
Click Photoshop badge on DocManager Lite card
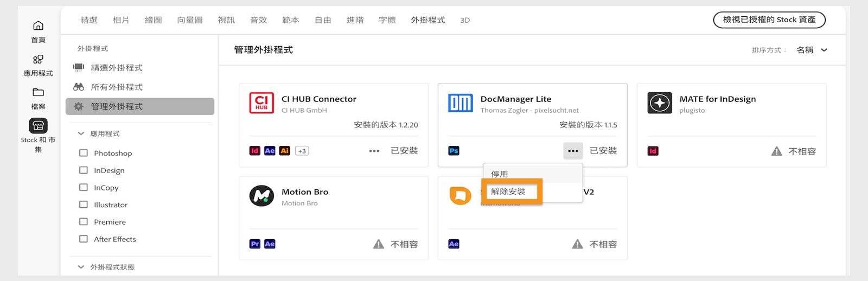[x=454, y=151]
